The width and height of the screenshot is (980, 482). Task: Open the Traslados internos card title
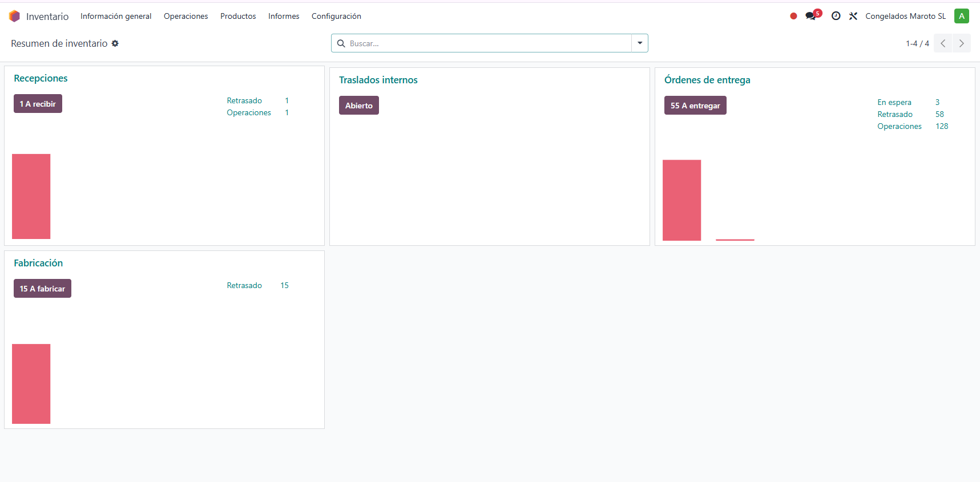(378, 80)
